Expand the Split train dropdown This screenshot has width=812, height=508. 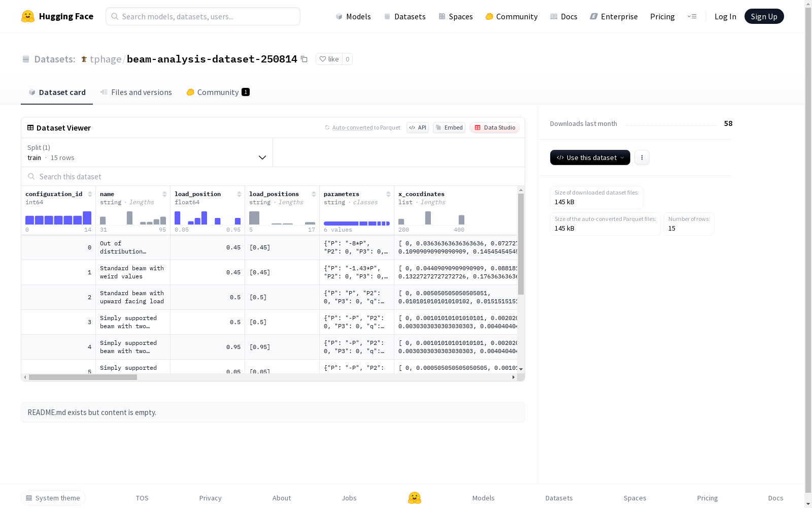pos(147,152)
